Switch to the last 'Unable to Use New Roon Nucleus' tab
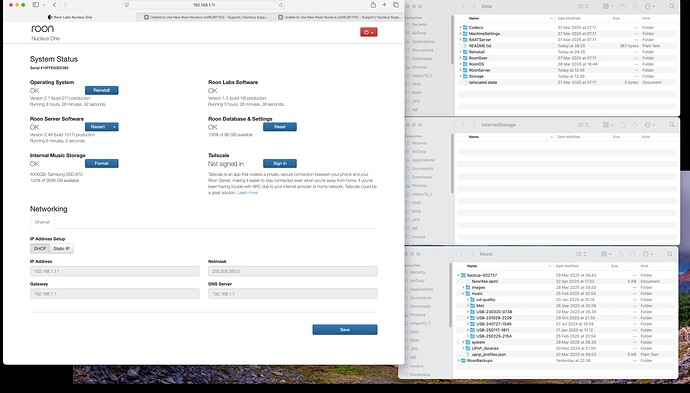690x393 pixels. point(339,17)
